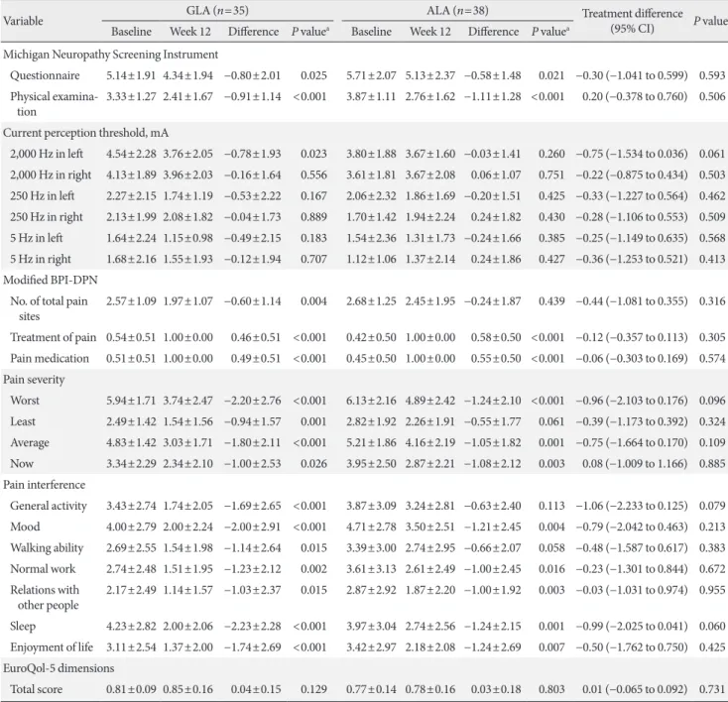Click the 'General activity' row label

tap(49, 506)
